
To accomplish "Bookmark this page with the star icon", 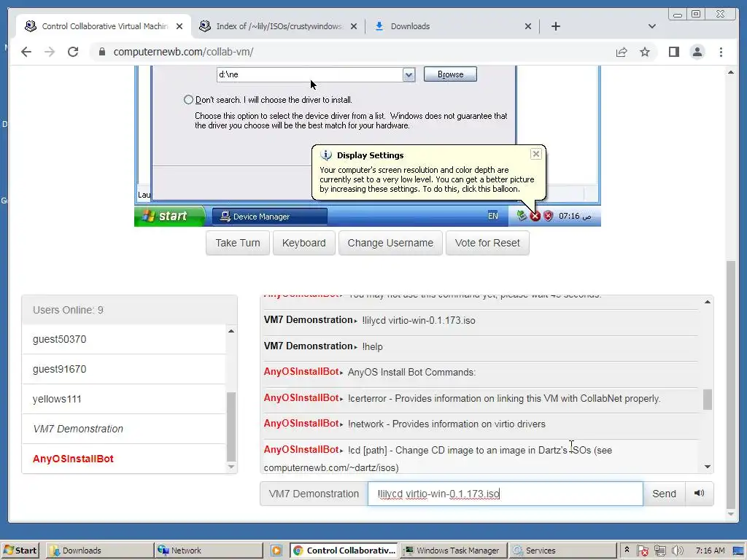I will click(x=645, y=52).
